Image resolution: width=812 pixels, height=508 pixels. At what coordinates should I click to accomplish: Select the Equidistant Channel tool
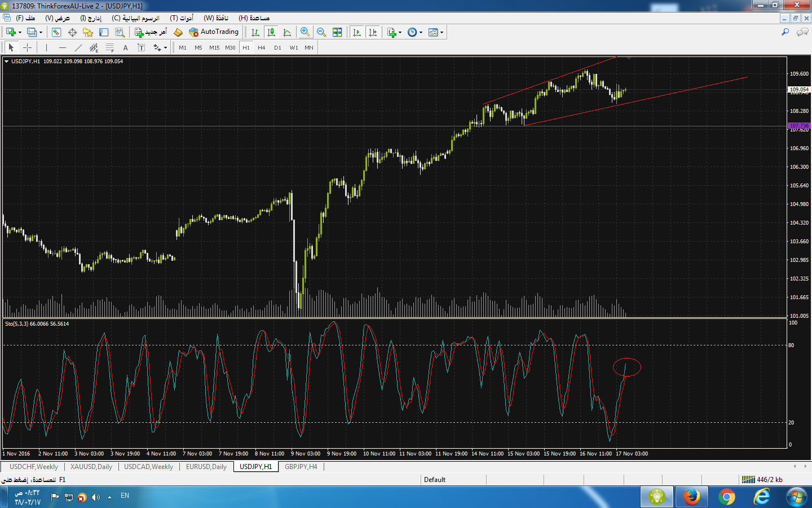point(94,48)
